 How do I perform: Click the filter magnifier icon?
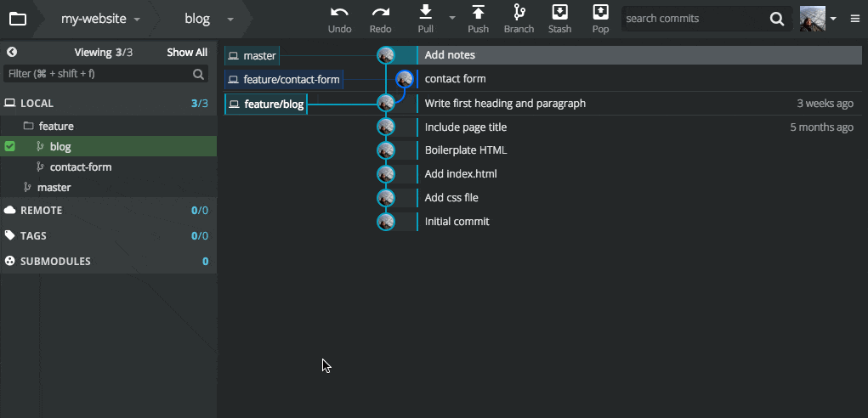point(198,74)
